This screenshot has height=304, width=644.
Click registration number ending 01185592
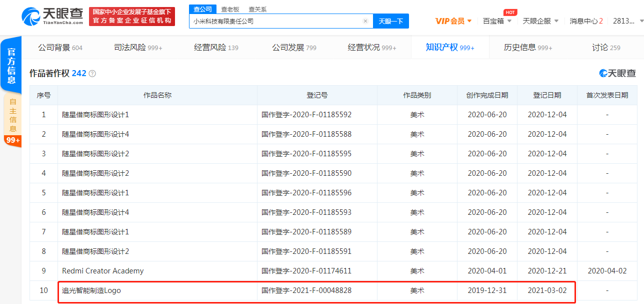(x=306, y=115)
